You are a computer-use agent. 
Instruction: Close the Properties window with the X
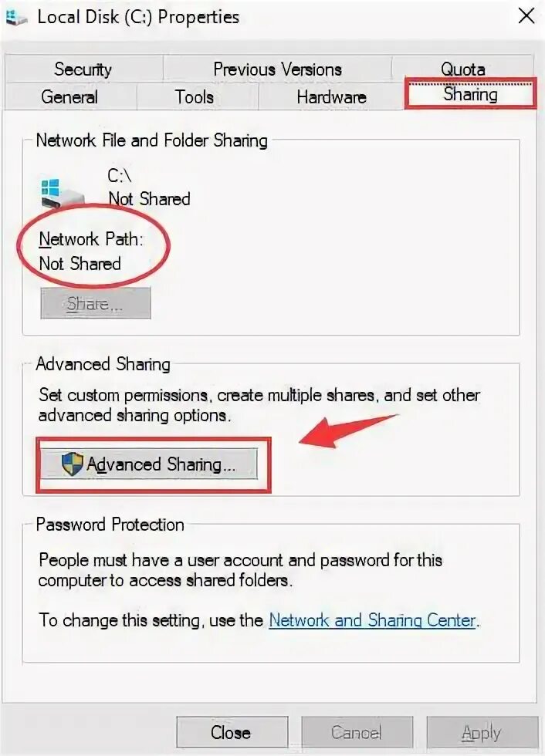[x=526, y=16]
